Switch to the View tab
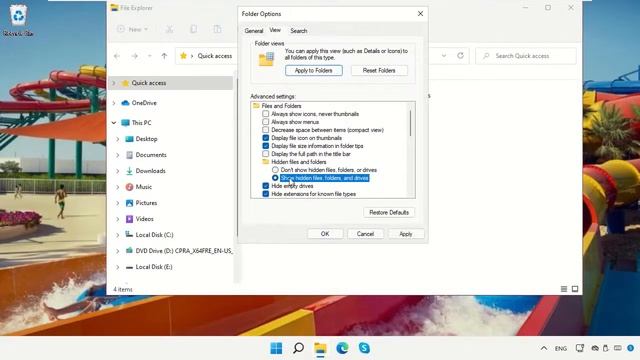Screen dimensions: 640x360 point(275,30)
